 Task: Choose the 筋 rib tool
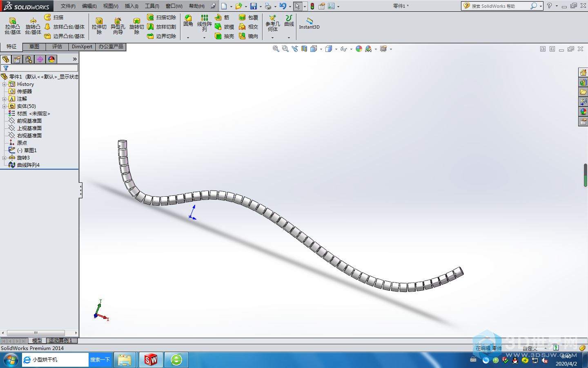click(222, 17)
